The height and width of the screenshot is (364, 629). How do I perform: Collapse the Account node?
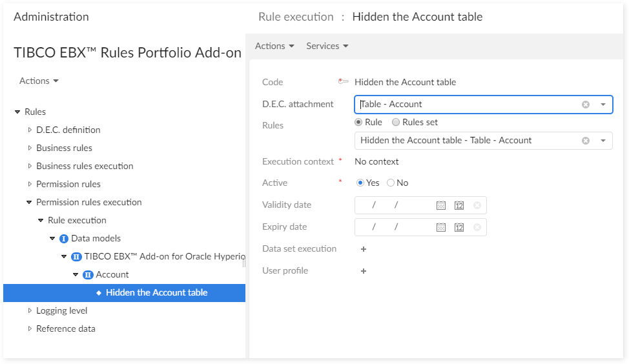(x=76, y=274)
